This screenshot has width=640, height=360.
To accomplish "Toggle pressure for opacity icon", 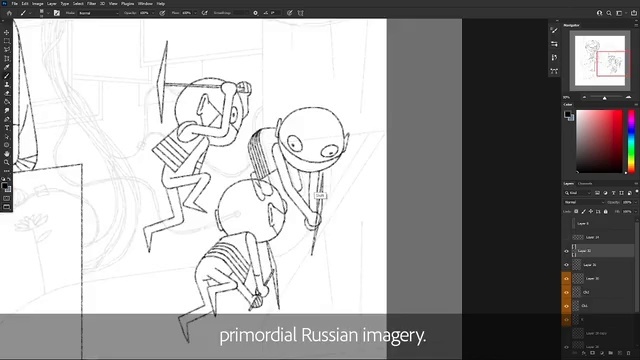I will [x=162, y=13].
